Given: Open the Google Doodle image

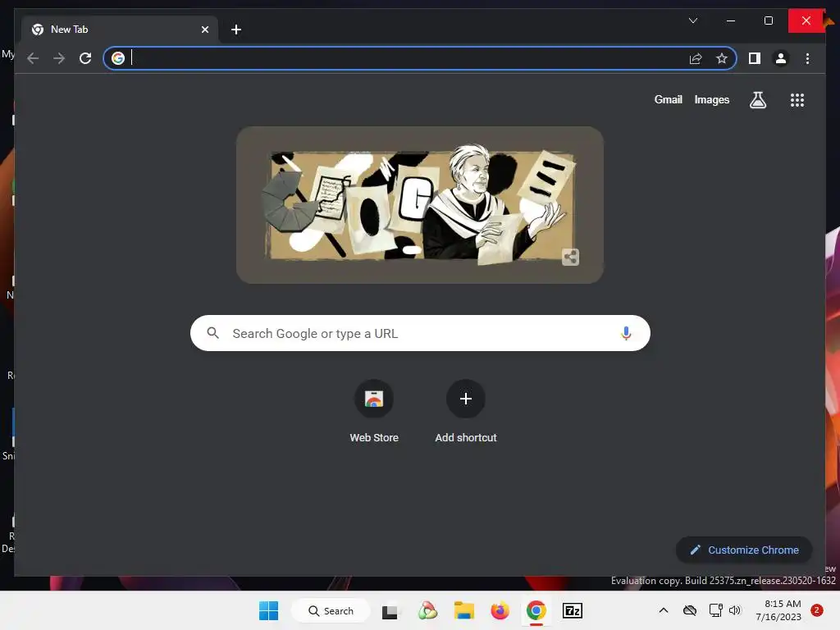Looking at the screenshot, I should (x=420, y=205).
